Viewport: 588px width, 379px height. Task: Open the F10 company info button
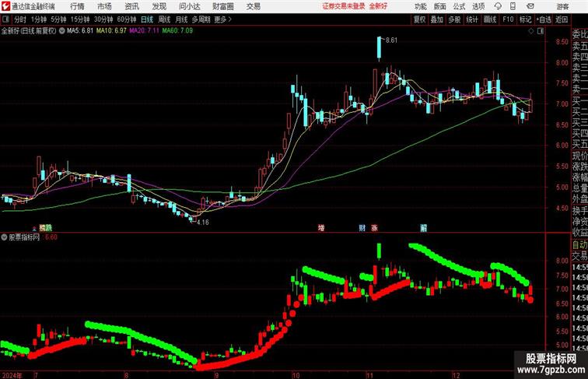click(x=508, y=19)
